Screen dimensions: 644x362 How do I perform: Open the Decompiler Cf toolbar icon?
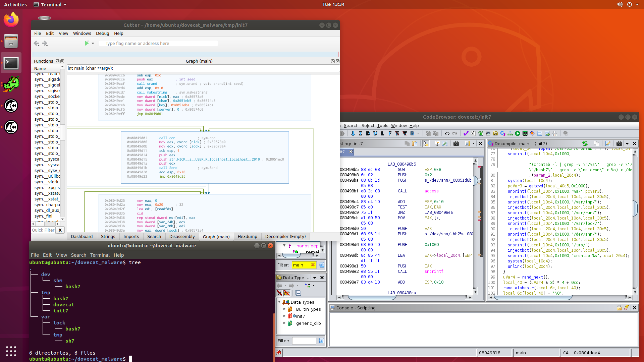(x=503, y=133)
